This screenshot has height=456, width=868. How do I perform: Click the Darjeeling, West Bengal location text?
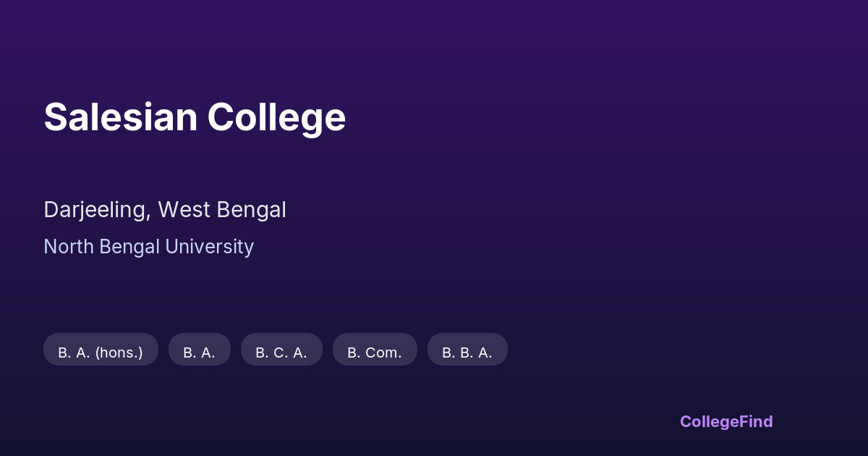coord(165,210)
